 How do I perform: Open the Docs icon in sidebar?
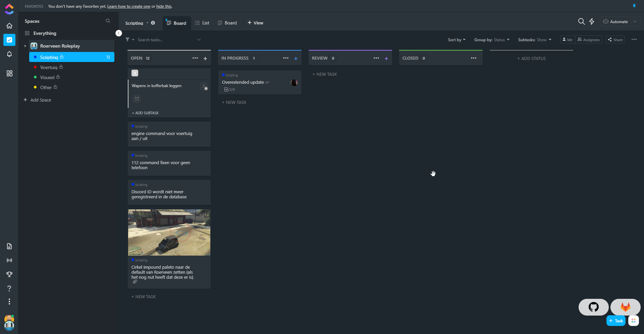[x=9, y=247]
